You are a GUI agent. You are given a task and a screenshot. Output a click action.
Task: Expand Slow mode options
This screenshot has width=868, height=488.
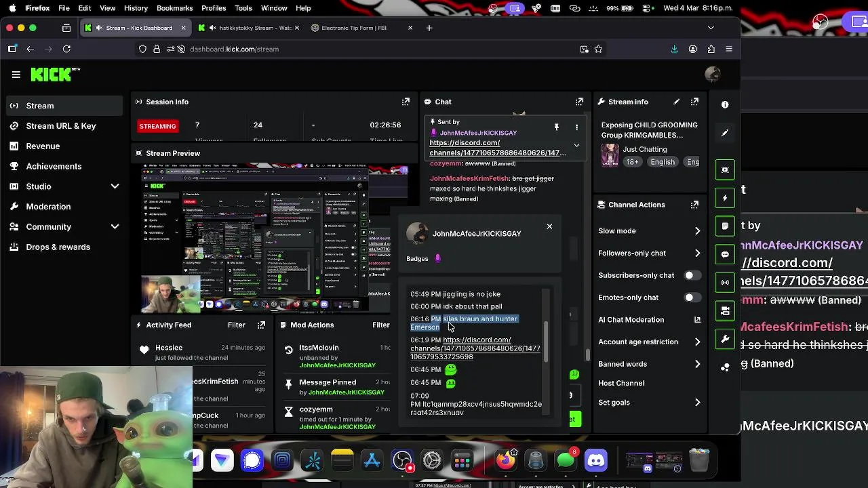click(x=697, y=231)
